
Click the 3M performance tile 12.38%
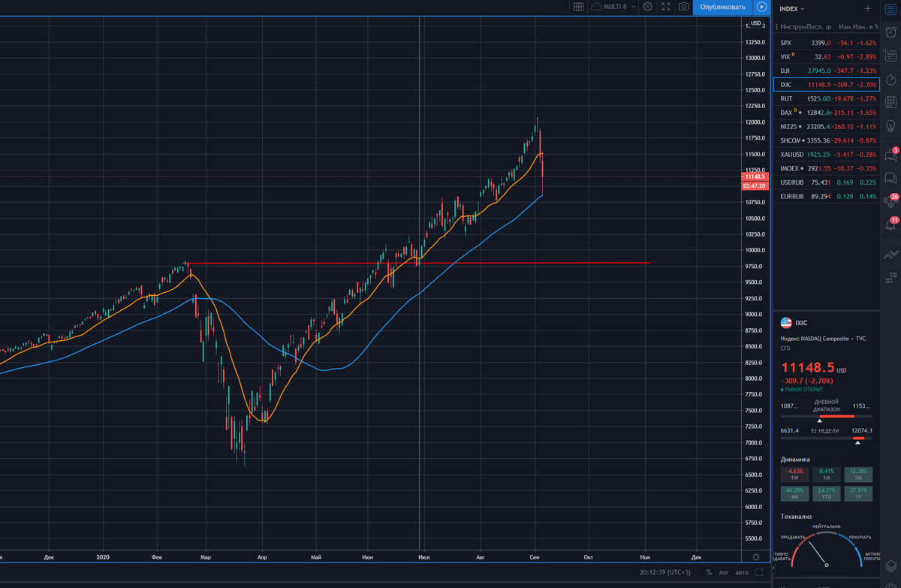858,475
